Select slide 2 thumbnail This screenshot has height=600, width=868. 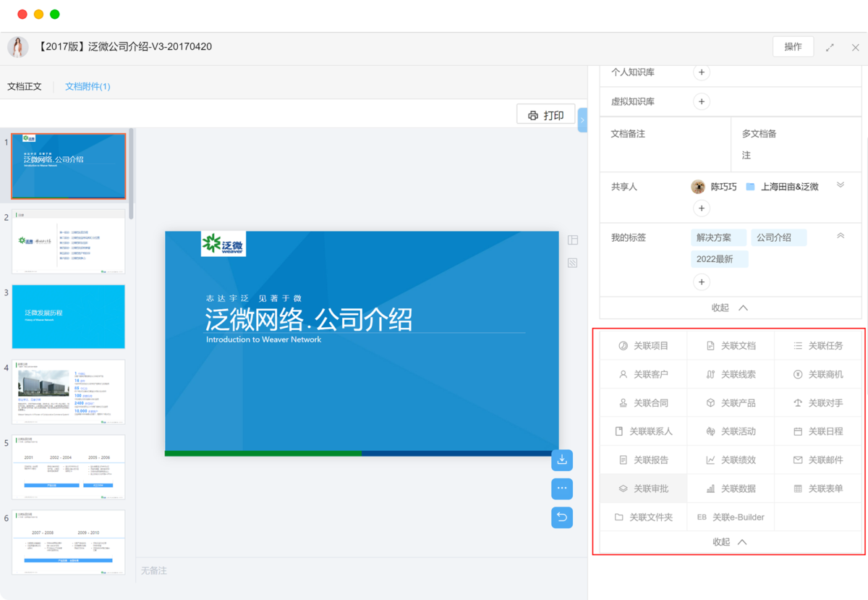point(69,242)
